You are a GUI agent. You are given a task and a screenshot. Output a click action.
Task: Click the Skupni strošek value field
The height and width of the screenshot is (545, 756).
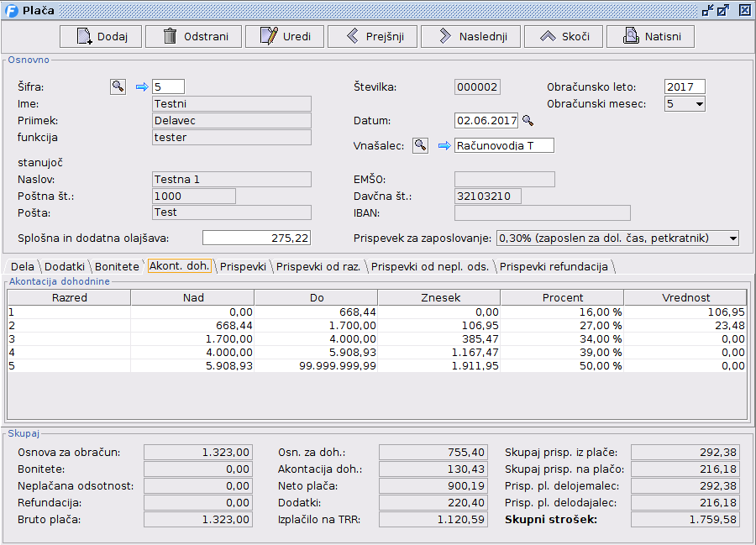[x=685, y=520]
